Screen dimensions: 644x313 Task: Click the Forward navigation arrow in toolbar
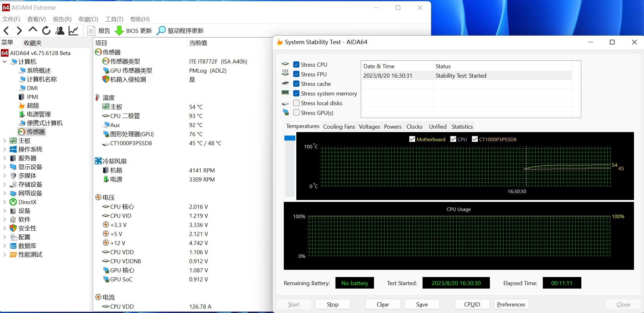(x=19, y=31)
